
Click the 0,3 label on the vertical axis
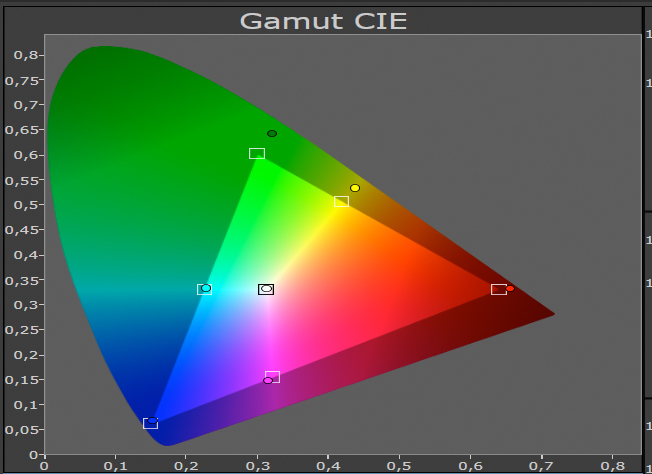26,305
